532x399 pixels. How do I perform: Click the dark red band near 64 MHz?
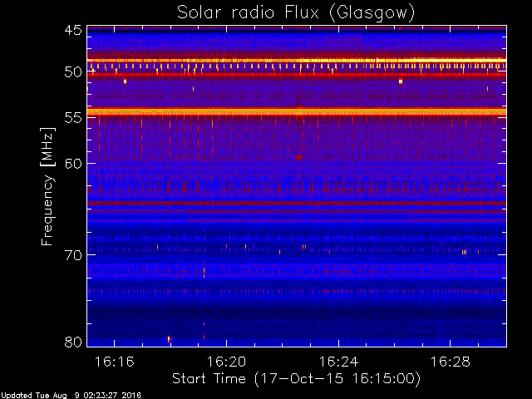coord(297,203)
